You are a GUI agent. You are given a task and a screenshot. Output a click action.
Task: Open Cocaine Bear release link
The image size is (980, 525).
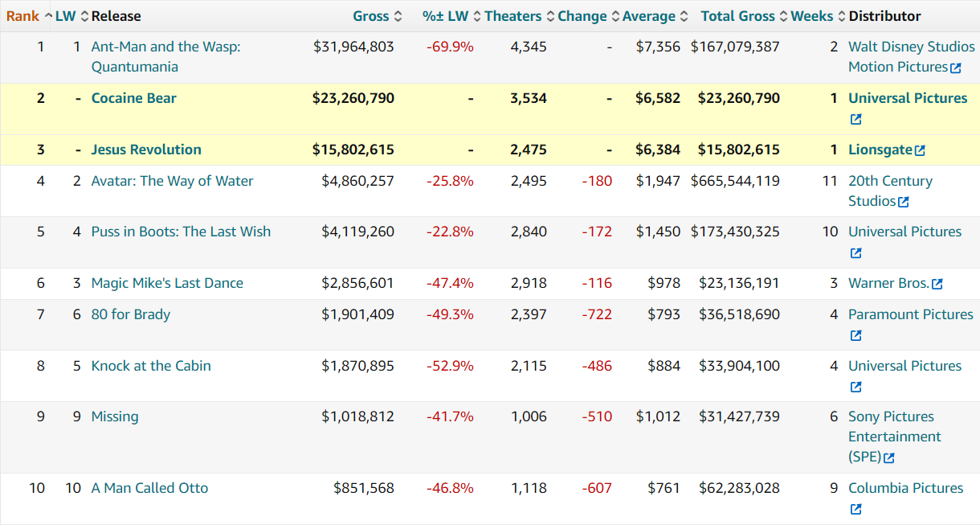(134, 98)
